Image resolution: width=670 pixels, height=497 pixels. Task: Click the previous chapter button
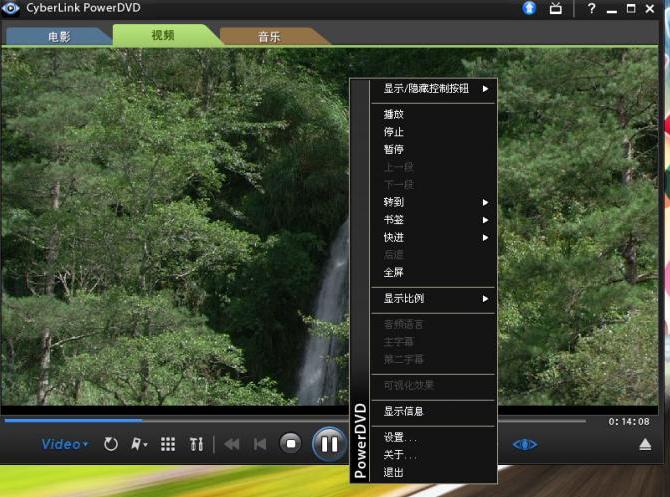coord(260,444)
